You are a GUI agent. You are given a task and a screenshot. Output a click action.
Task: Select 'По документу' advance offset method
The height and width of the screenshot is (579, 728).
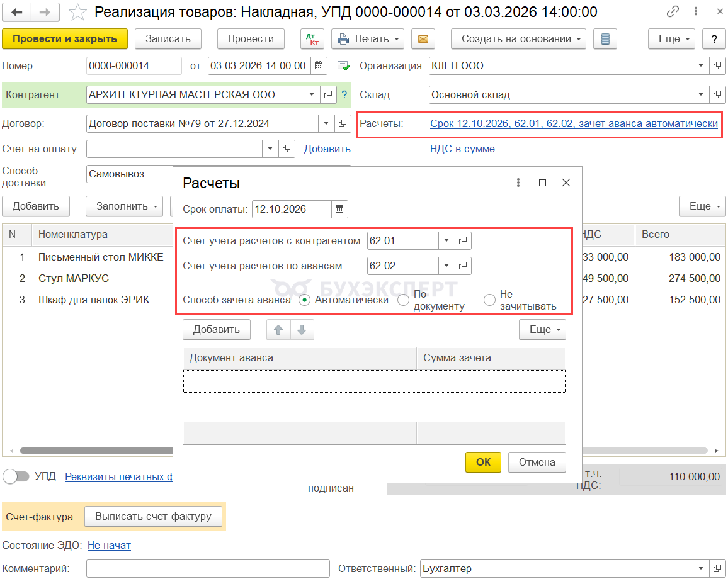[404, 300]
